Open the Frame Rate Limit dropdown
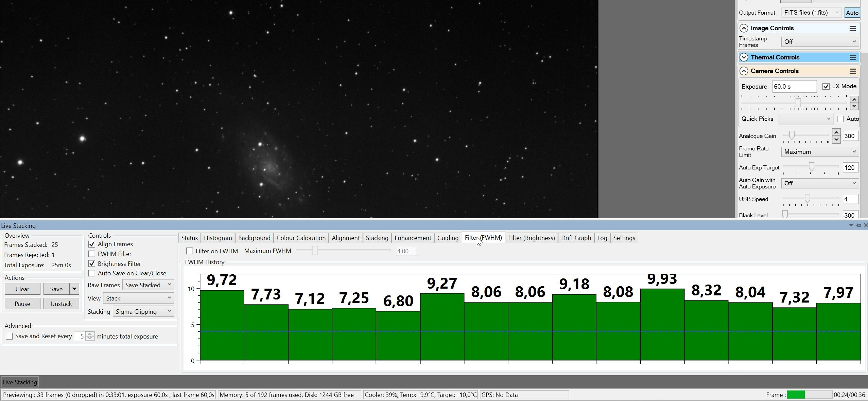868x401 pixels. click(820, 152)
